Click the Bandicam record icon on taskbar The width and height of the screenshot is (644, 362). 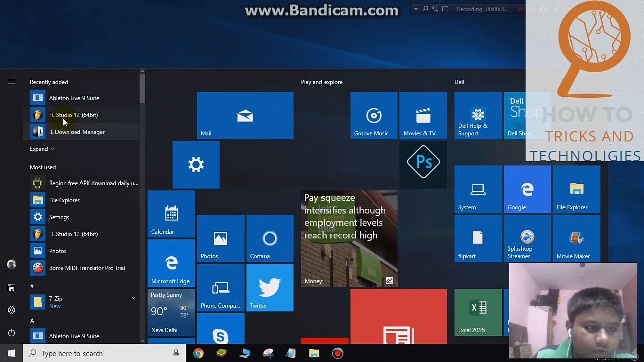tap(337, 353)
